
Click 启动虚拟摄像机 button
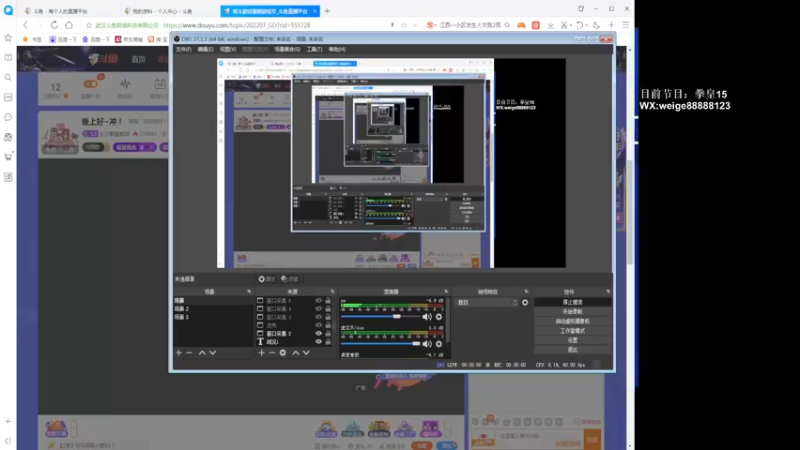tap(572, 321)
